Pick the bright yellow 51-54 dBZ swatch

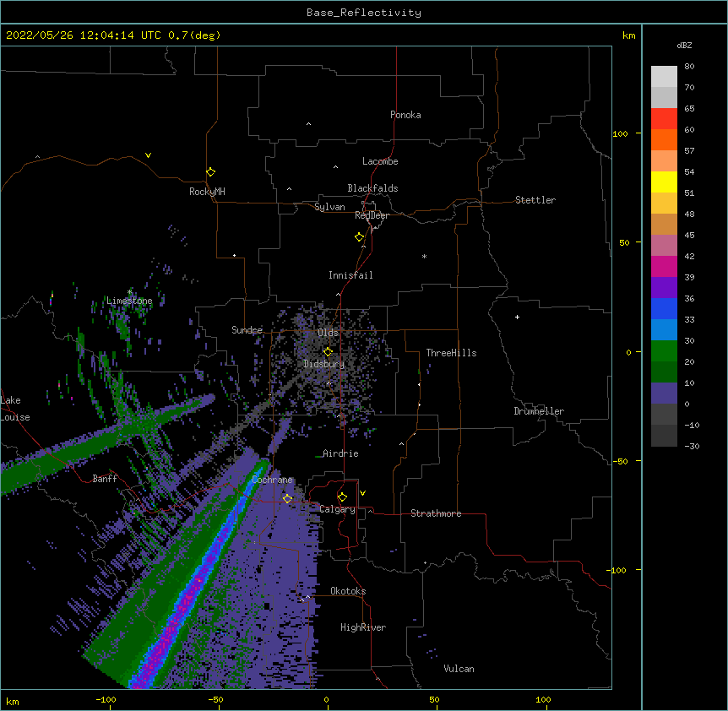point(664,182)
